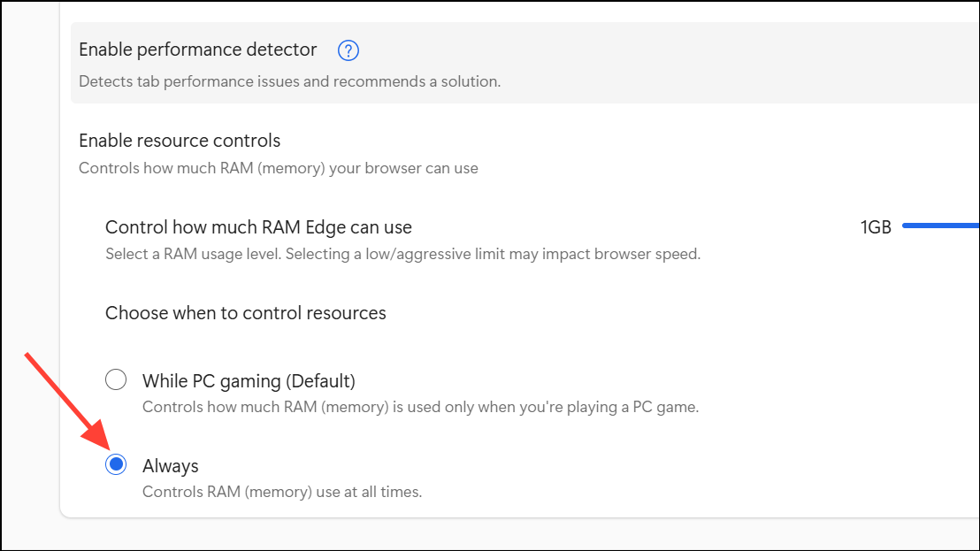Click the RAM limit slider track
Image resolution: width=980 pixels, height=551 pixels.
pos(941,226)
